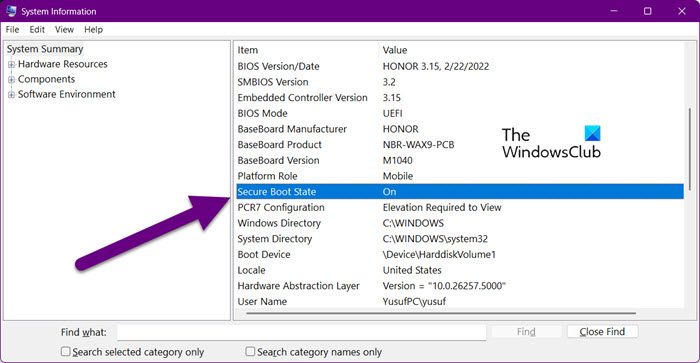
Task: Close the System Information window
Action: (x=682, y=11)
